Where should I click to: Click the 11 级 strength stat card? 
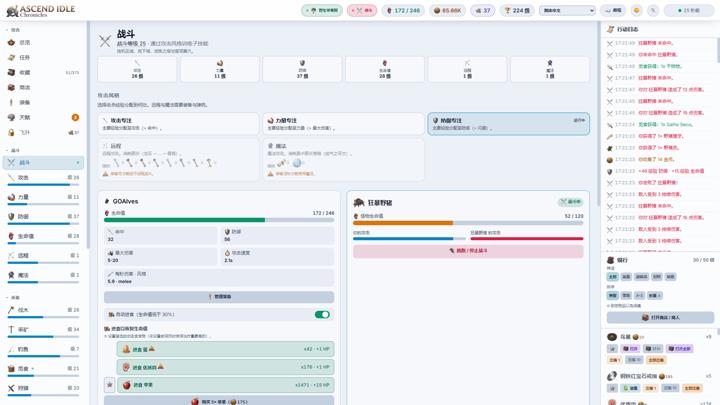click(219, 69)
